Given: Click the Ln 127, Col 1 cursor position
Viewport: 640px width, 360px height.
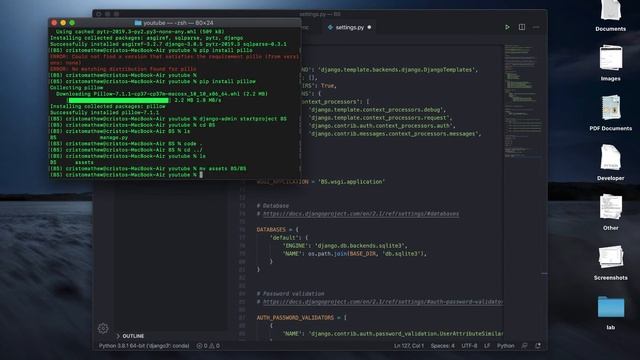Looking at the screenshot, I should pyautogui.click(x=409, y=346).
